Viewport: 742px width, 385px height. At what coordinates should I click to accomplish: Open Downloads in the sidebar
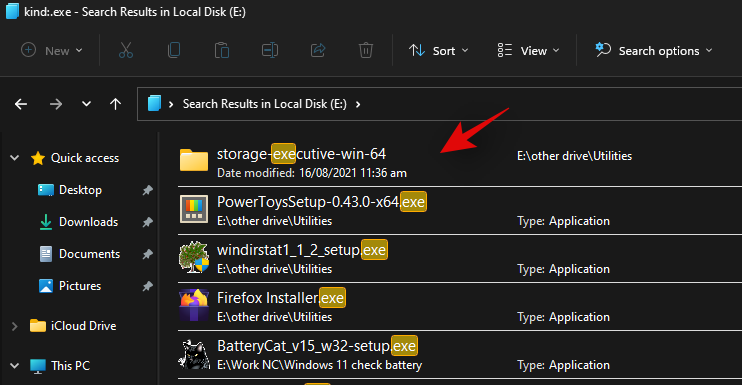point(88,222)
